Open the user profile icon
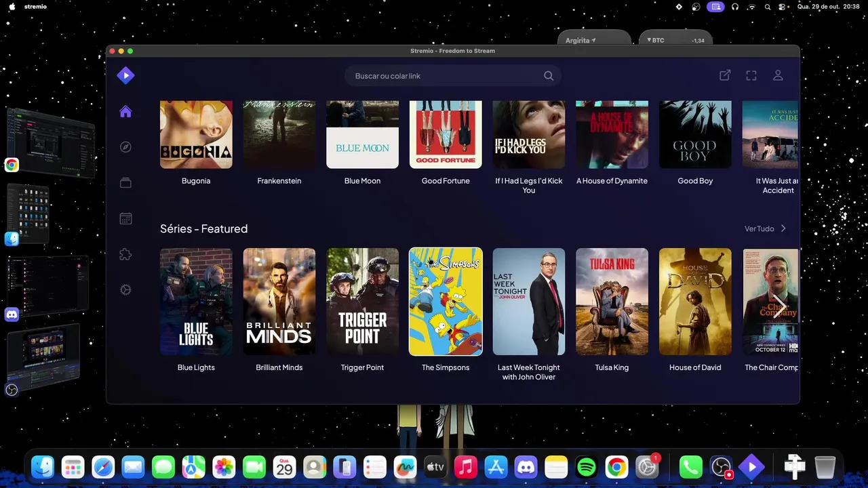 tap(778, 75)
